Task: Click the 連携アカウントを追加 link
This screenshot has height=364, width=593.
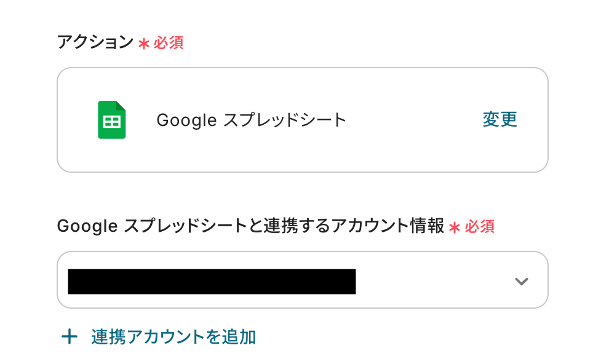Action: click(x=173, y=337)
